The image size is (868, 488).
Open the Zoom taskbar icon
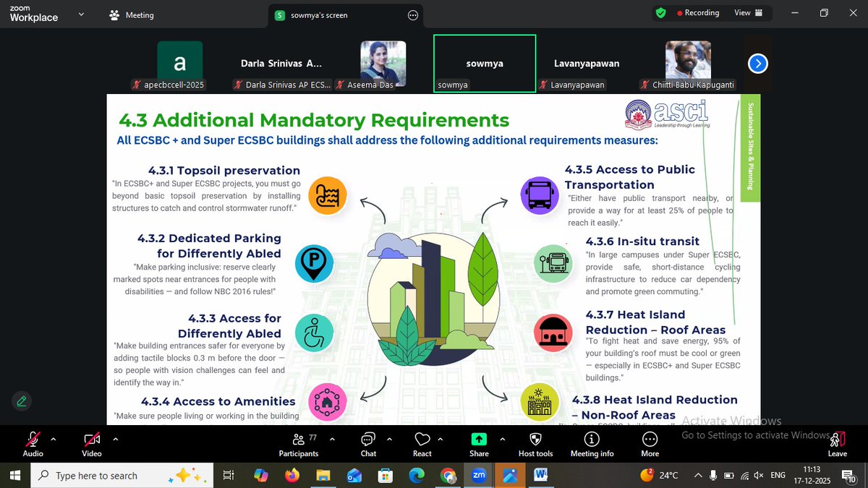pyautogui.click(x=479, y=475)
